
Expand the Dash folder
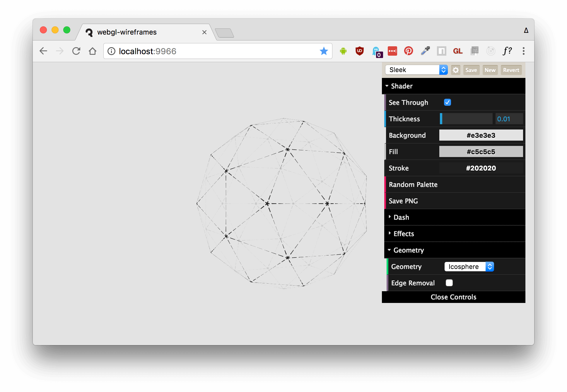pyautogui.click(x=401, y=217)
